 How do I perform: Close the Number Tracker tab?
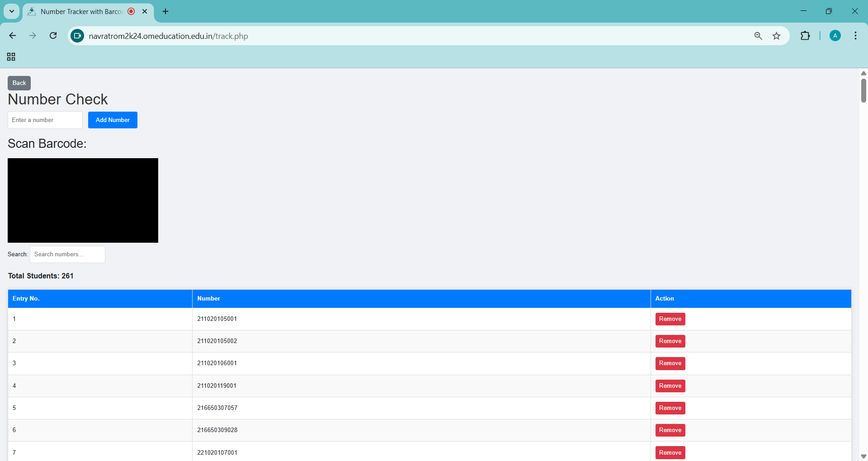click(x=145, y=11)
